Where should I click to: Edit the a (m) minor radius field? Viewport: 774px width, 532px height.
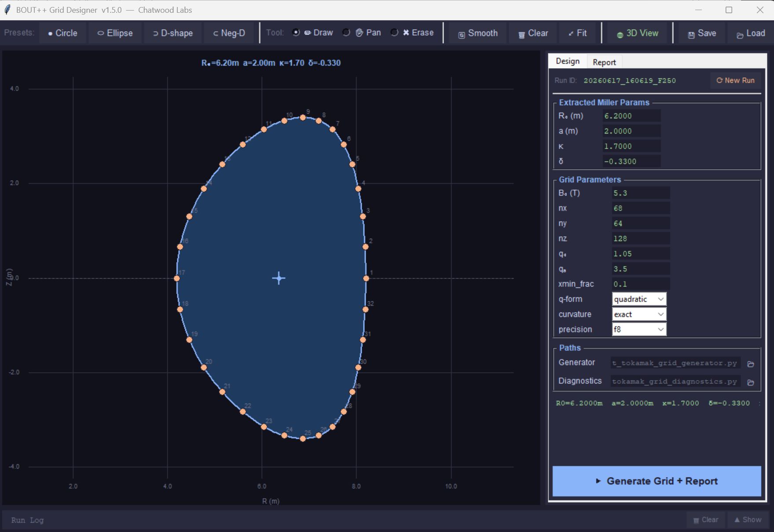point(631,131)
